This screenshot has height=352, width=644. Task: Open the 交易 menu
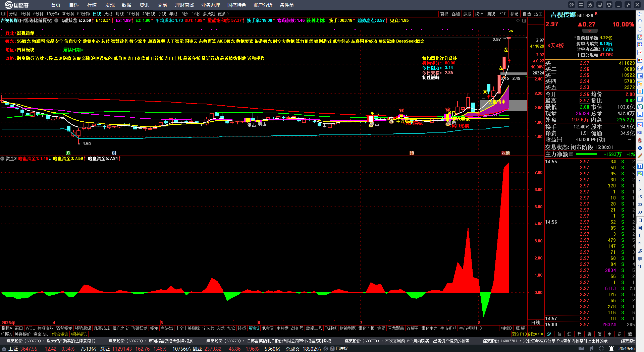(x=162, y=5)
